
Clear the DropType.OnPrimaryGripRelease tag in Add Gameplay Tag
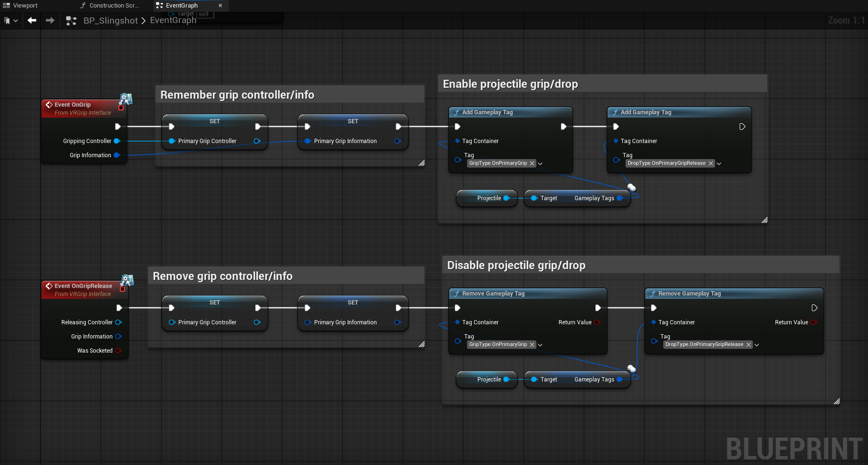[x=711, y=163]
